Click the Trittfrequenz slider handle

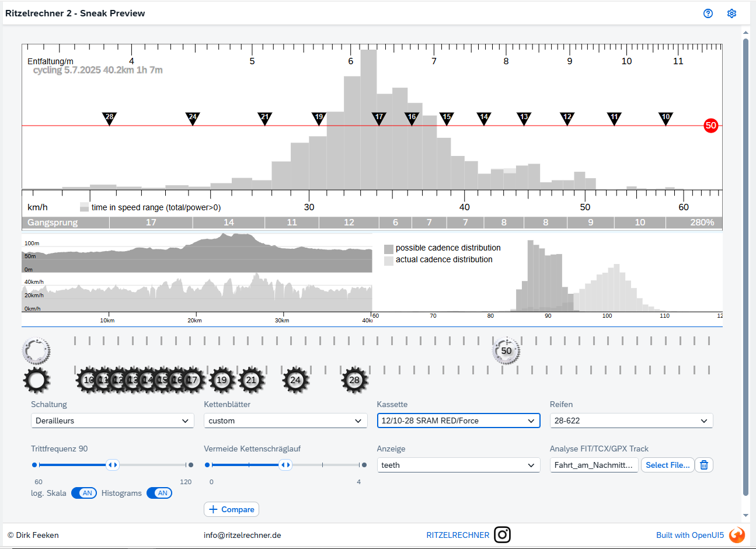coord(112,465)
